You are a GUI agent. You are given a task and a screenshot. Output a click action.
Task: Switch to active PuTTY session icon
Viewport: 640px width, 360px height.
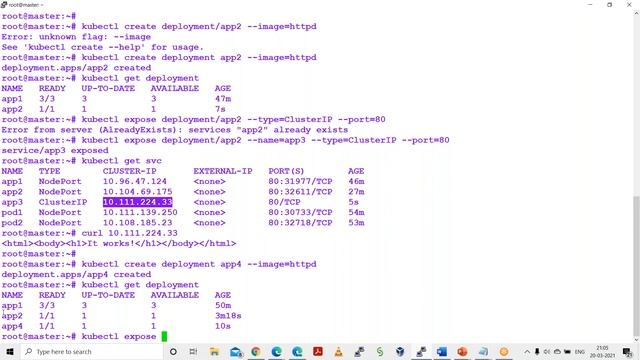tap(421, 351)
